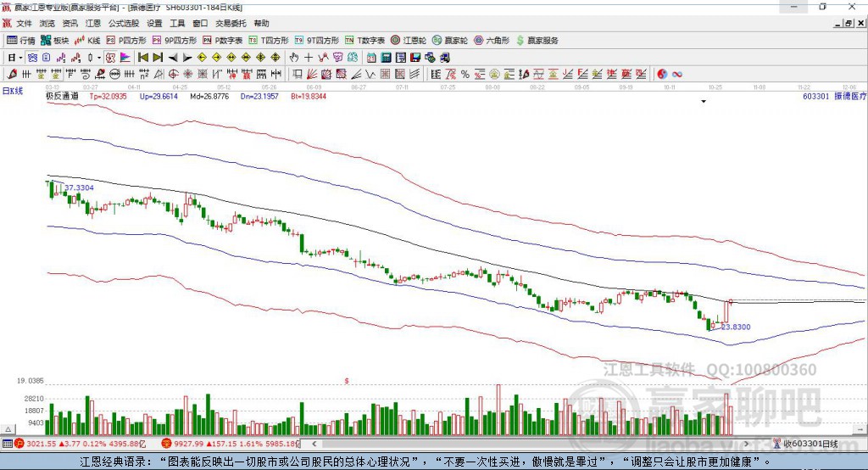Image resolution: width=868 pixels, height=470 pixels.
Task: Click the small keyboard icon in status bar
Action: 7,444
